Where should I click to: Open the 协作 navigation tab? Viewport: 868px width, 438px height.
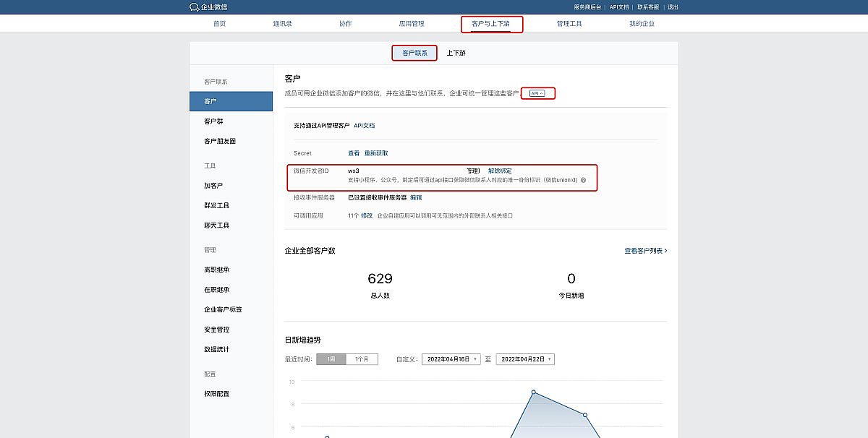(345, 24)
